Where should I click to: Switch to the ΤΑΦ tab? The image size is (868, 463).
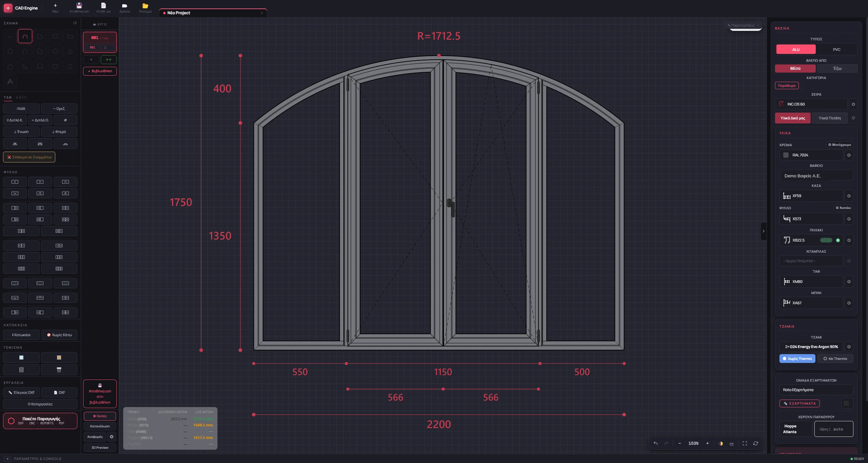point(7,98)
